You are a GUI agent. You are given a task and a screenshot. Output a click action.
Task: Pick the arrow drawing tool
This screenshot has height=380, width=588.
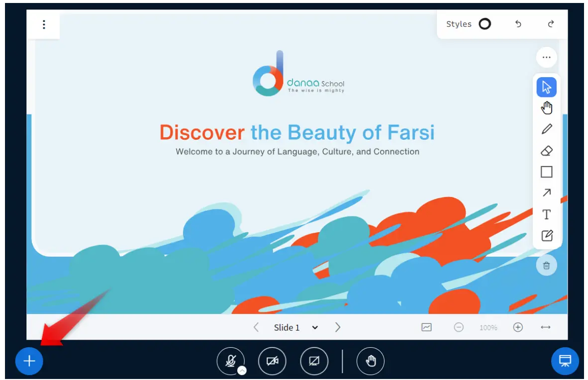pos(546,193)
